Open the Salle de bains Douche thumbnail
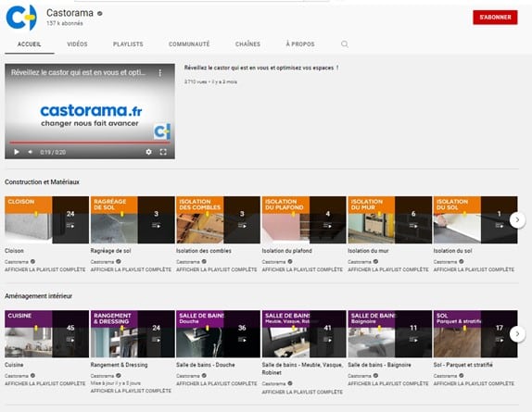The width and height of the screenshot is (532, 412). coord(218,333)
